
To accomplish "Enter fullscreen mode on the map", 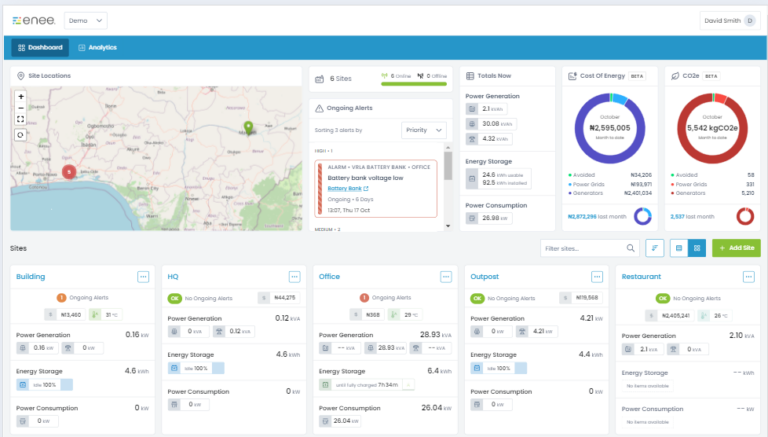I will coord(21,119).
